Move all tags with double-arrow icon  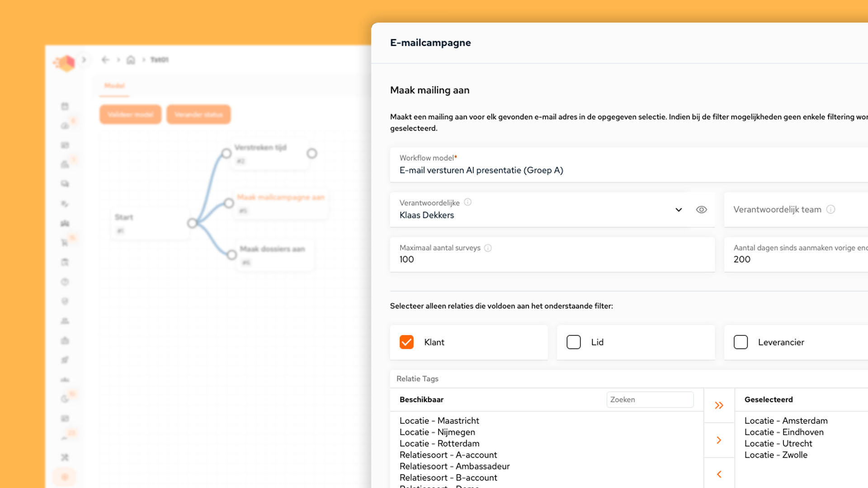click(x=719, y=405)
